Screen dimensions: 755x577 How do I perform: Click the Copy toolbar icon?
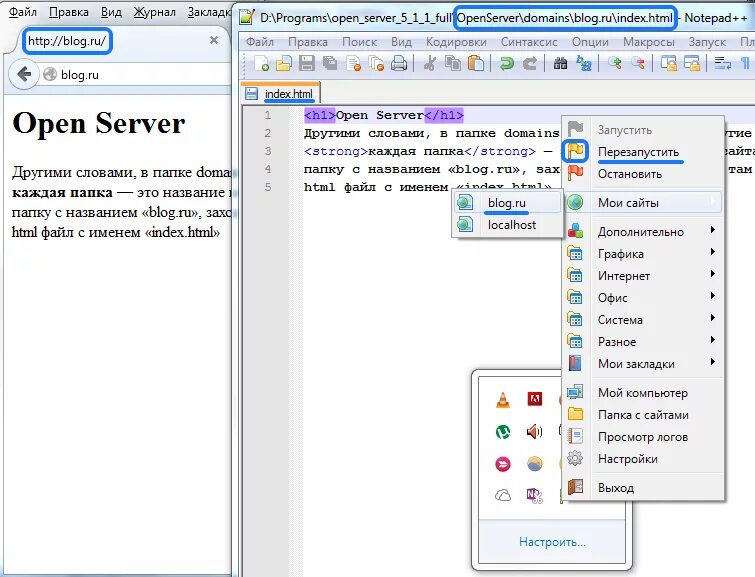tap(453, 63)
